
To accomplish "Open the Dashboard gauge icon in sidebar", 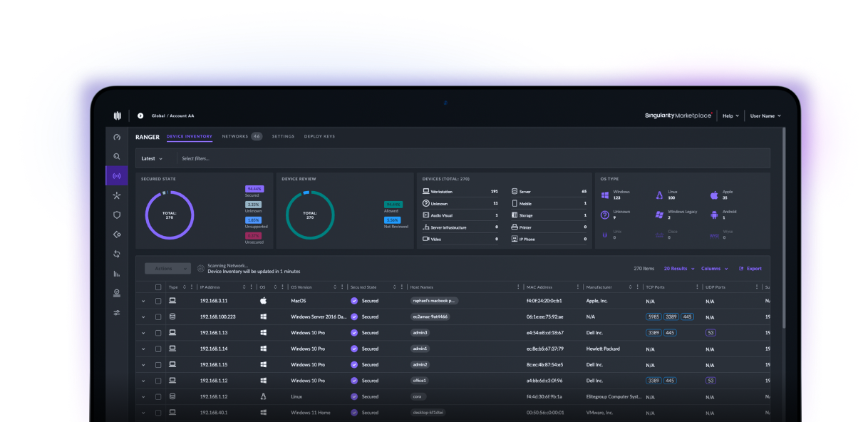I will click(117, 137).
